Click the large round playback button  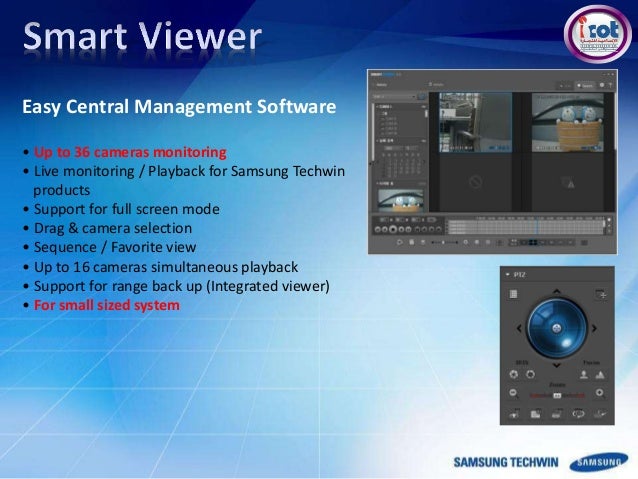pyautogui.click(x=393, y=230)
